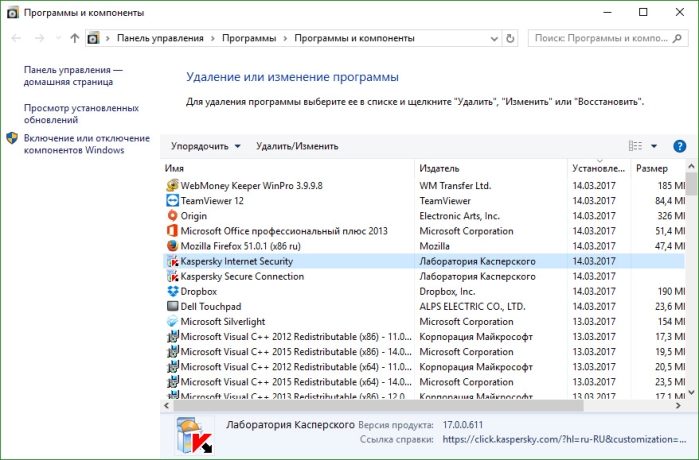Click the Kaspersky Secure Connection icon

pos(172,276)
